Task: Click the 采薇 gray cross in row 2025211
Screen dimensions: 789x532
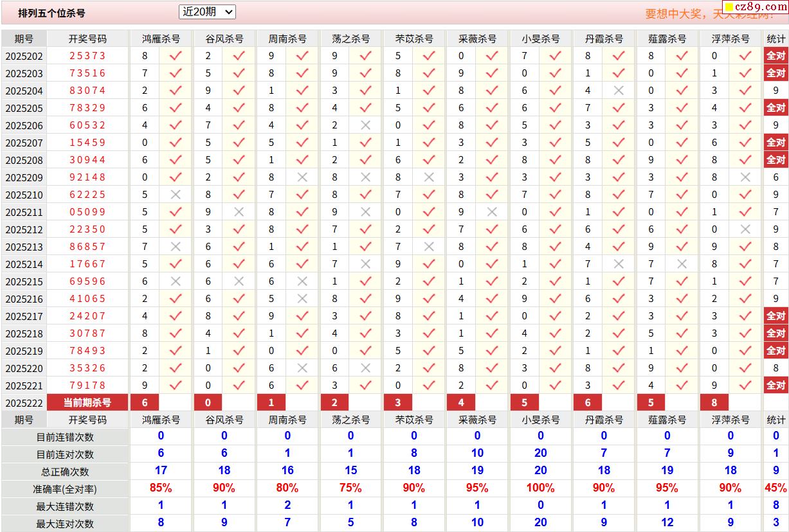Action: tap(492, 212)
